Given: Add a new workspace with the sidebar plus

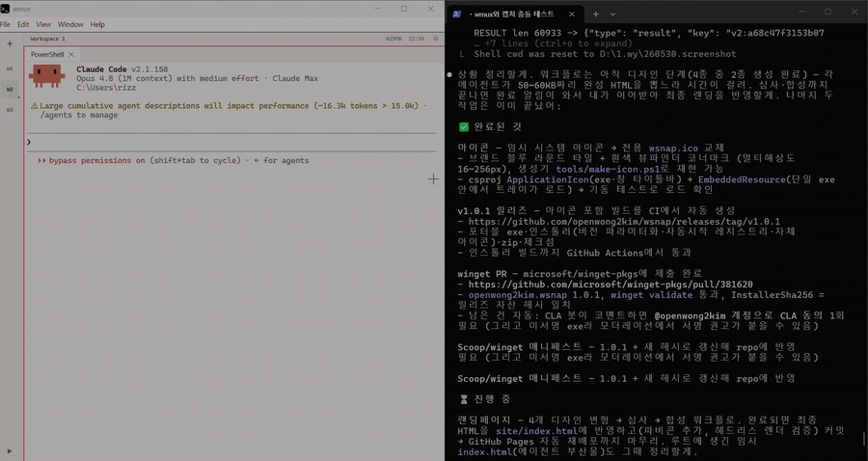Looking at the screenshot, I should click(x=10, y=43).
